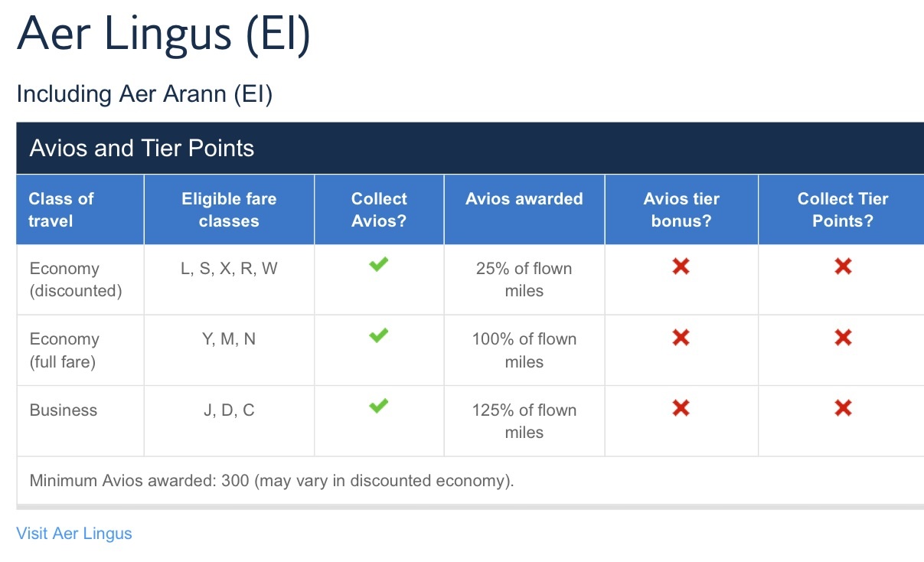924x562 pixels.
Task: Click the Avios and Tier Points title bar
Action: (142, 148)
